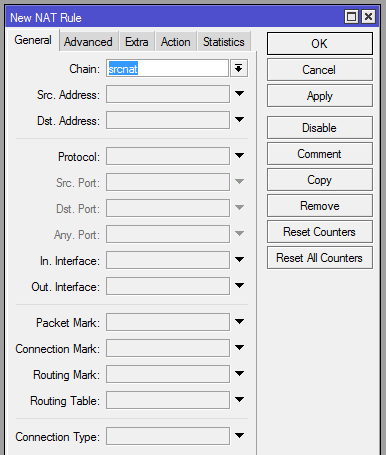Click the Connection Type input field
The width and height of the screenshot is (386, 455).
[168, 436]
